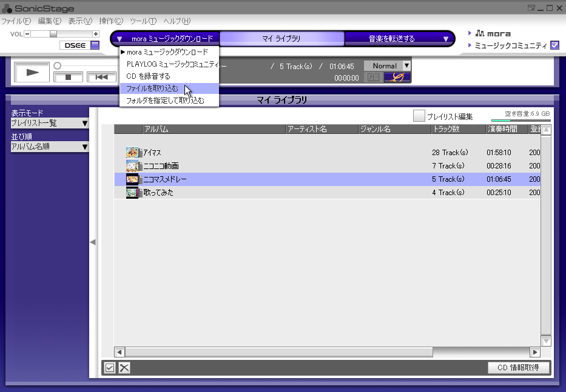Toggle the プレイリスト編集 checkbox
Image resolution: width=566 pixels, height=392 pixels.
click(419, 116)
